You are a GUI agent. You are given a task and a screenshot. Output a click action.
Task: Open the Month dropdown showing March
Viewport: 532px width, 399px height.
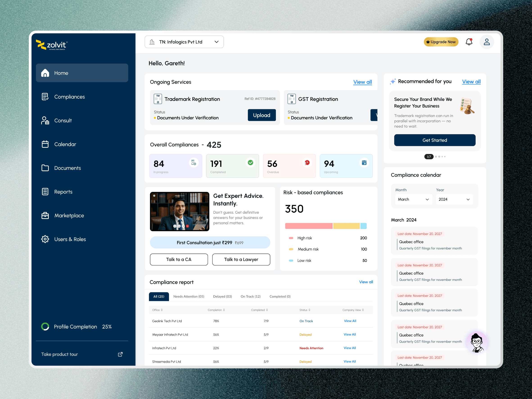[413, 199]
